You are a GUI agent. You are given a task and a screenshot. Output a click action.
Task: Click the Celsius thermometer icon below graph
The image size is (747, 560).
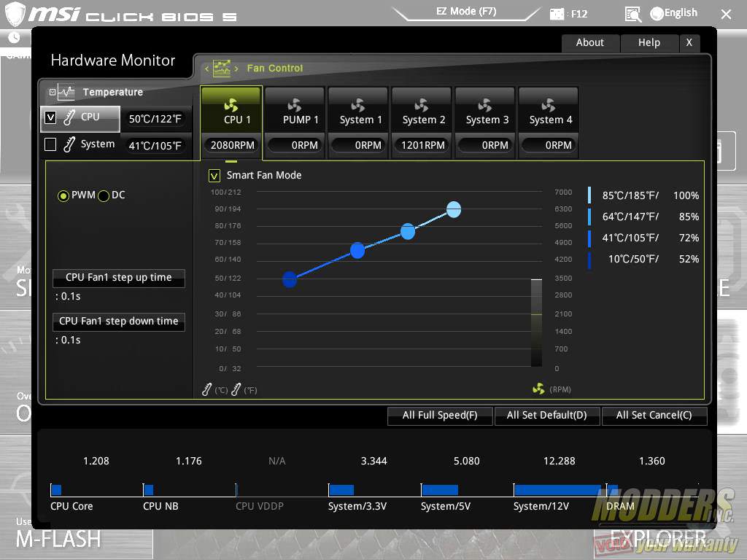click(206, 389)
